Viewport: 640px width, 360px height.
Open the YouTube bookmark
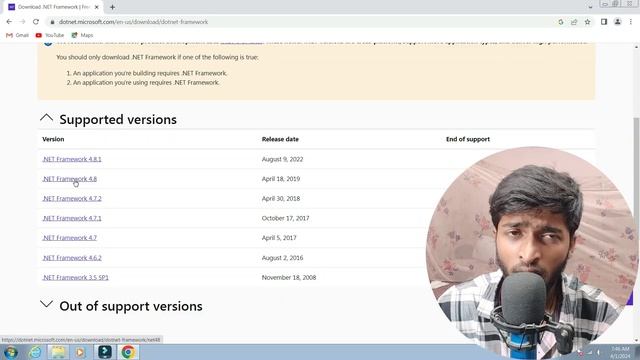(50, 35)
